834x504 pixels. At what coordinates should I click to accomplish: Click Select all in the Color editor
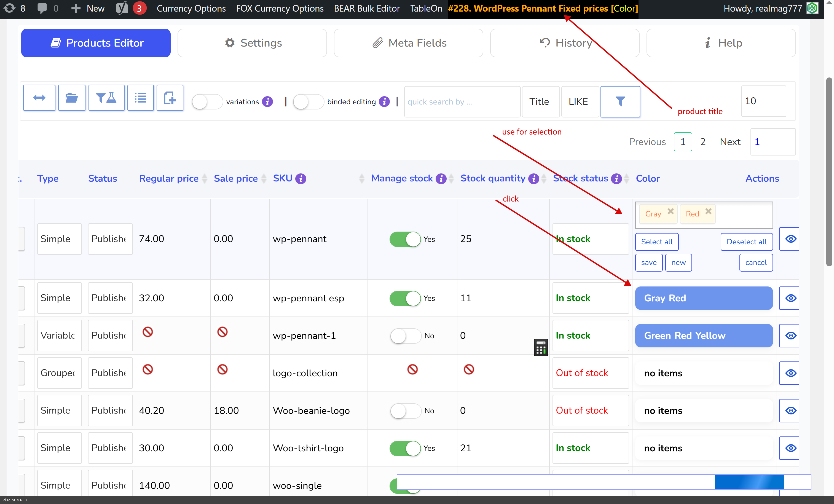point(657,242)
